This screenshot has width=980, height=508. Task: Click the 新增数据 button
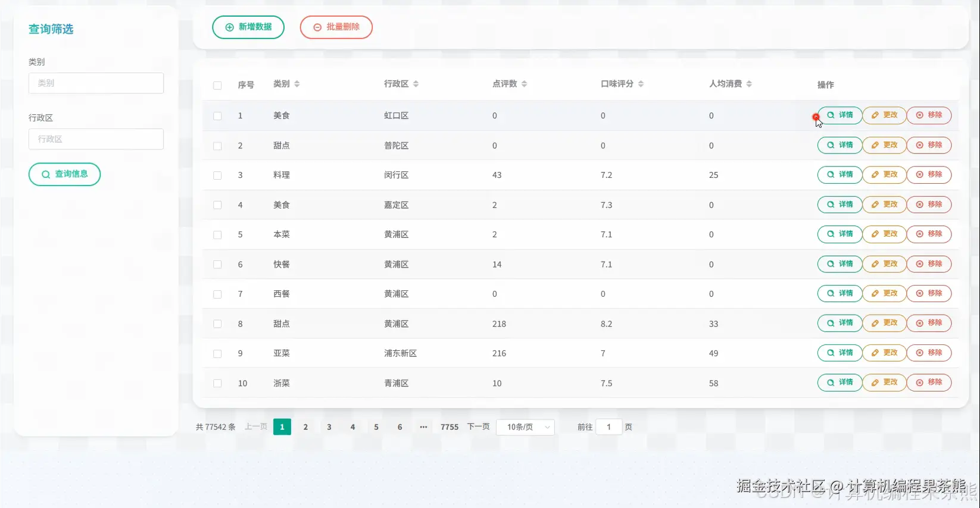[x=248, y=27]
